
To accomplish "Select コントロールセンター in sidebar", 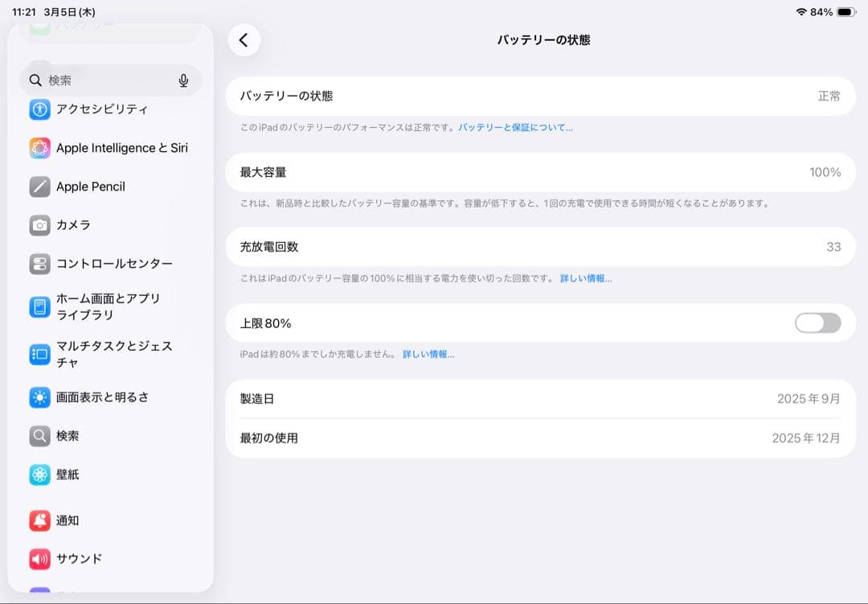I will (x=111, y=264).
